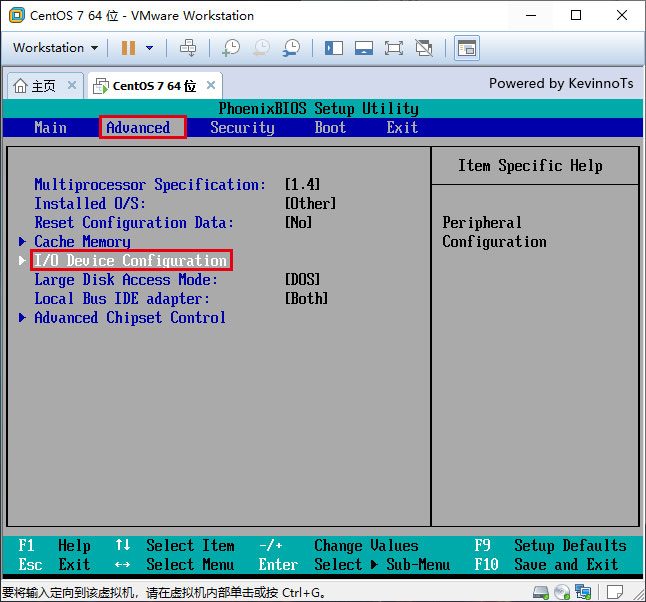This screenshot has height=602, width=646.
Task: Toggle the console view icon
Action: click(467, 48)
